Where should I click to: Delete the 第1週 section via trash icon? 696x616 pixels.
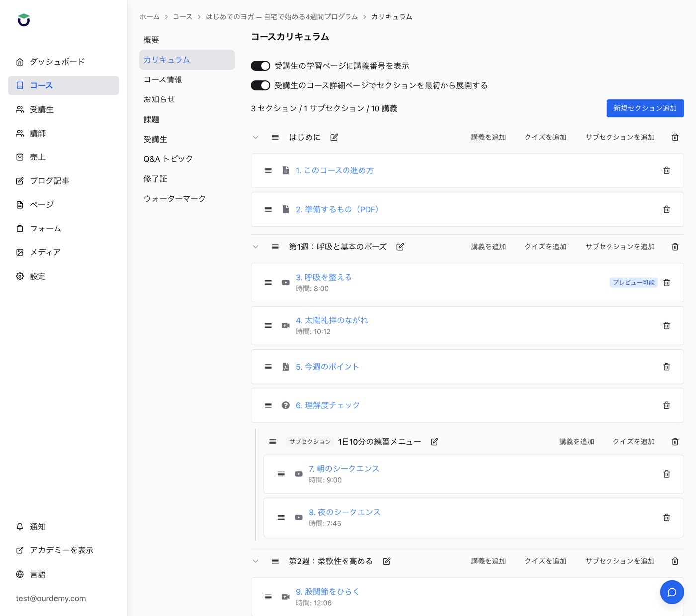point(675,247)
